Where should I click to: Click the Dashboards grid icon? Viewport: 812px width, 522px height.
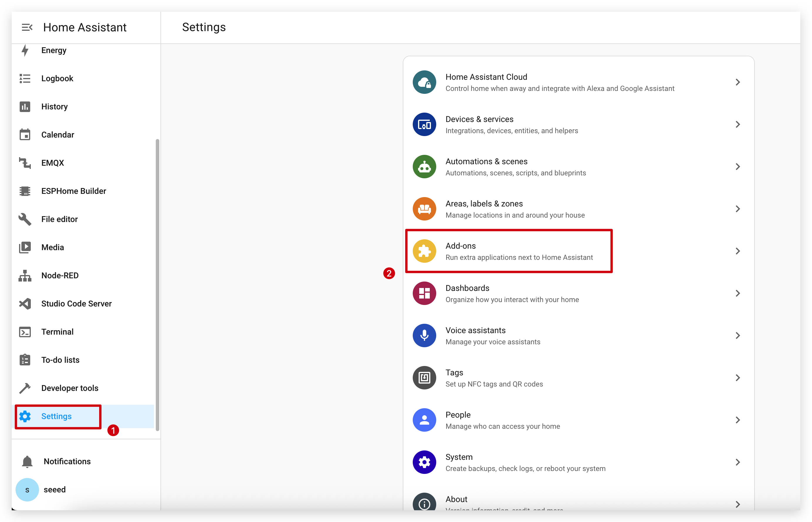click(x=424, y=293)
